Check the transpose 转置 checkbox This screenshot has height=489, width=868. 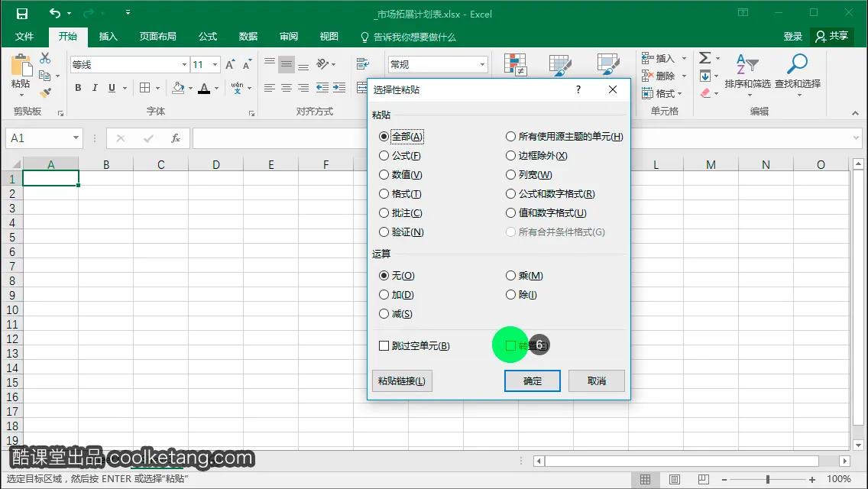click(x=510, y=345)
